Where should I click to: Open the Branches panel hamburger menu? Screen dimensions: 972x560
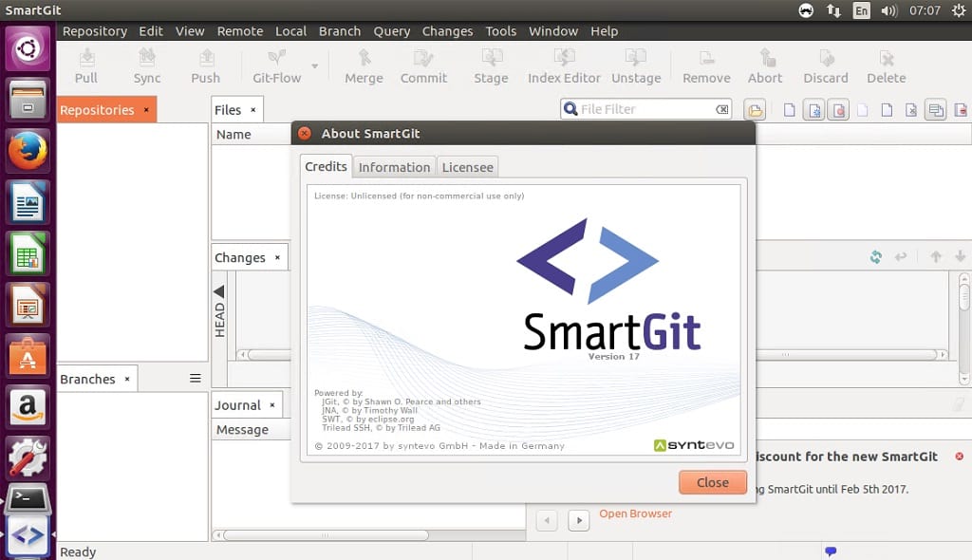[195, 379]
